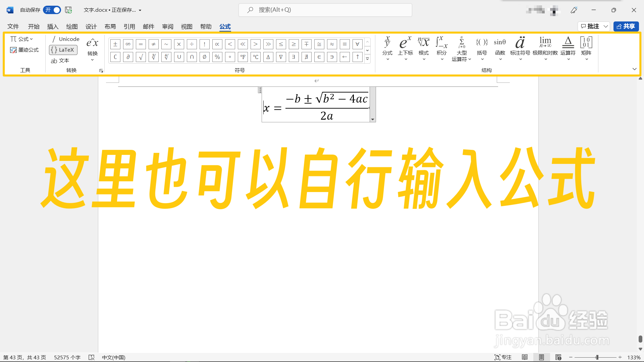Viewport: 644px width, 362px height.
Task: Insert the degrees Fahrenheit symbol
Action: (x=243, y=57)
